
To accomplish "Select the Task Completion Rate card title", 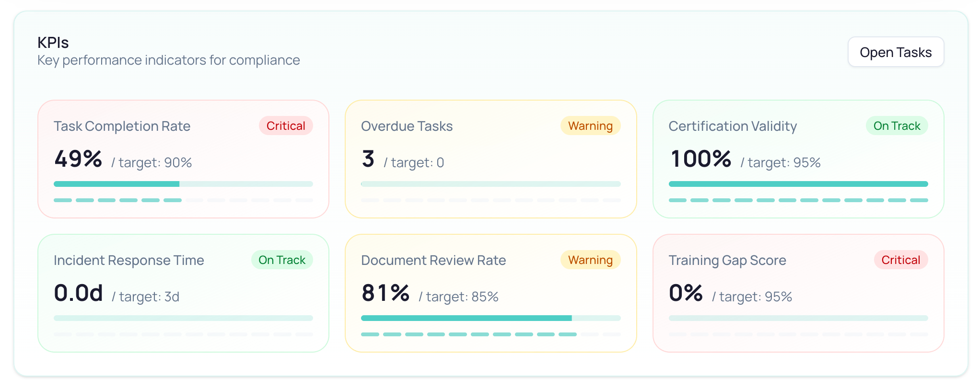I will point(122,126).
